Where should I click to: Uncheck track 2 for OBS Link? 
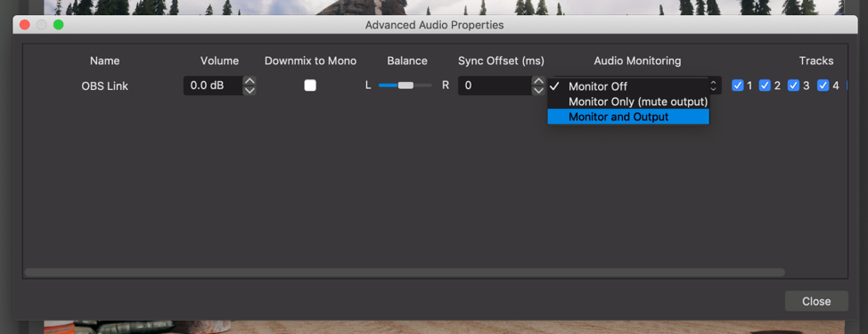click(765, 86)
